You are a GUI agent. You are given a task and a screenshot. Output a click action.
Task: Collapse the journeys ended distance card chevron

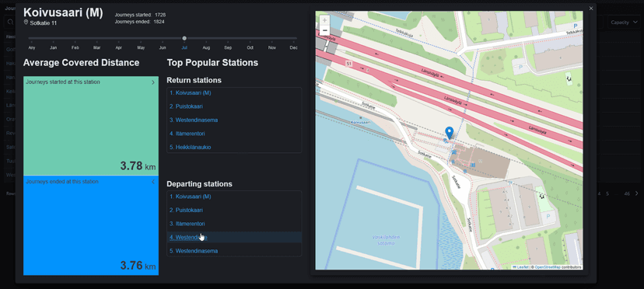(152, 182)
